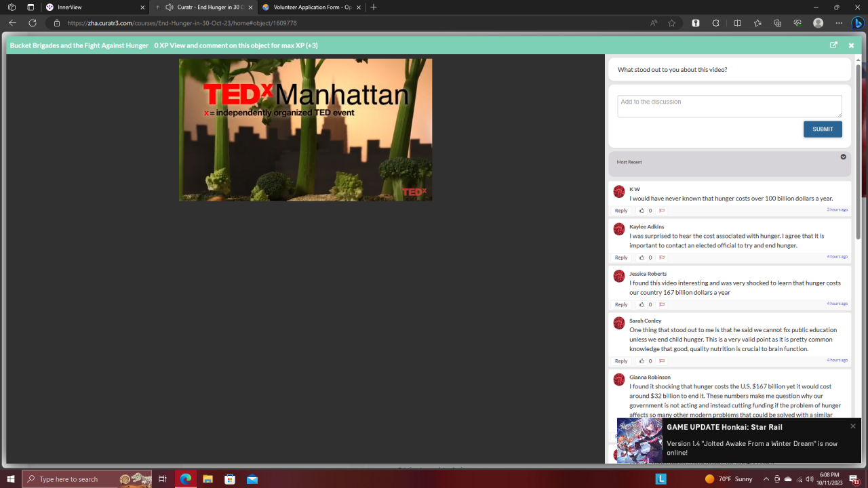Open Browser essentials
Screen dimensions: 868x488
point(797,23)
